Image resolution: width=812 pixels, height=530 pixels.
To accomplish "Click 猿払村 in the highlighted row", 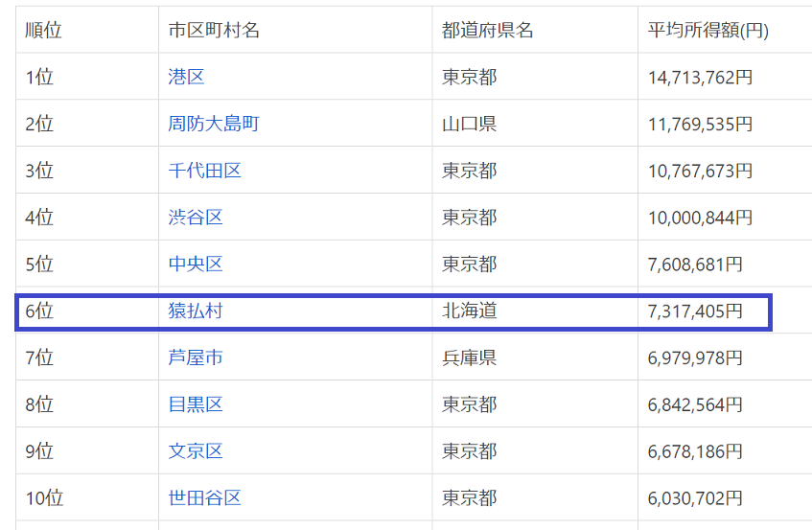I will tap(196, 311).
